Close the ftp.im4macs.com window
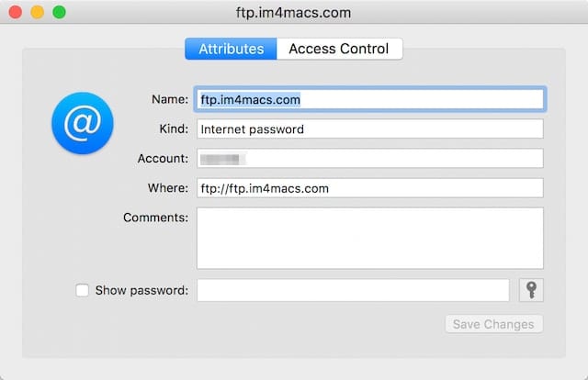588x380 pixels. (16, 13)
